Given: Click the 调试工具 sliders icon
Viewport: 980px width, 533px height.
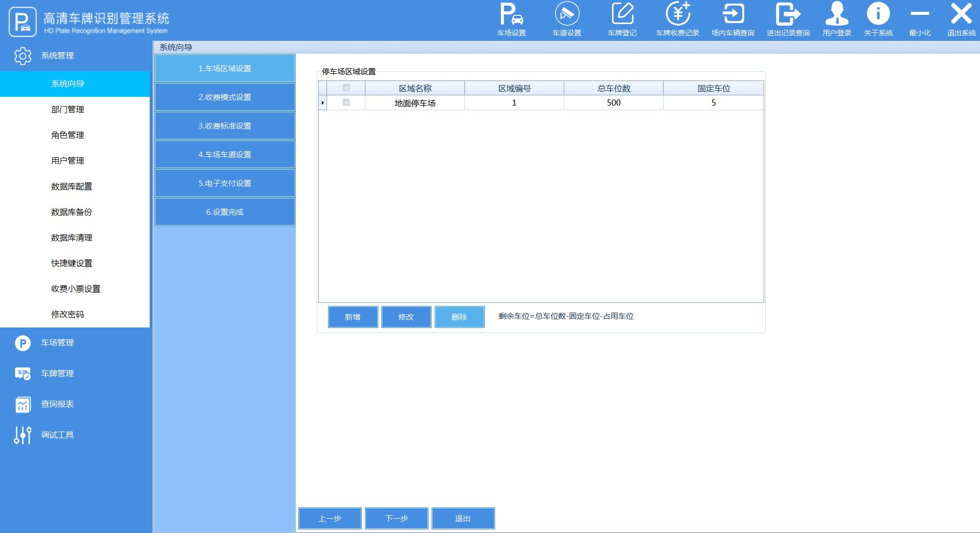Looking at the screenshot, I should point(23,435).
